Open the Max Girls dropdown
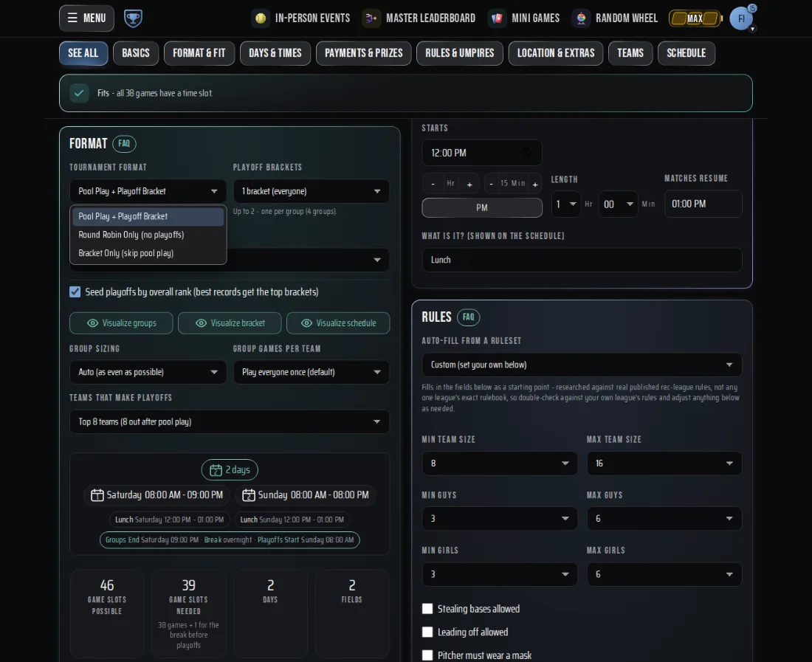The height and width of the screenshot is (662, 812). [664, 574]
